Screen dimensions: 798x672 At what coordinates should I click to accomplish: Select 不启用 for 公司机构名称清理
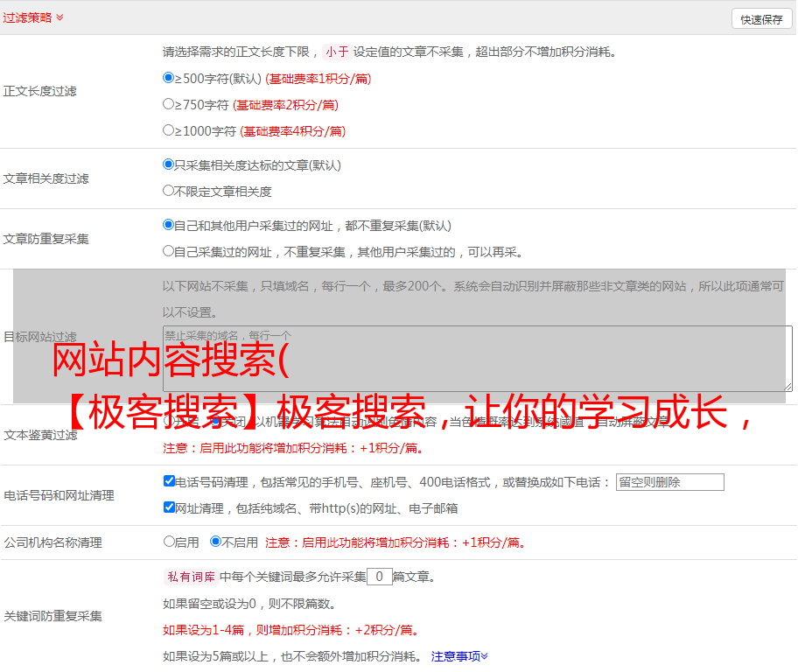click(216, 542)
